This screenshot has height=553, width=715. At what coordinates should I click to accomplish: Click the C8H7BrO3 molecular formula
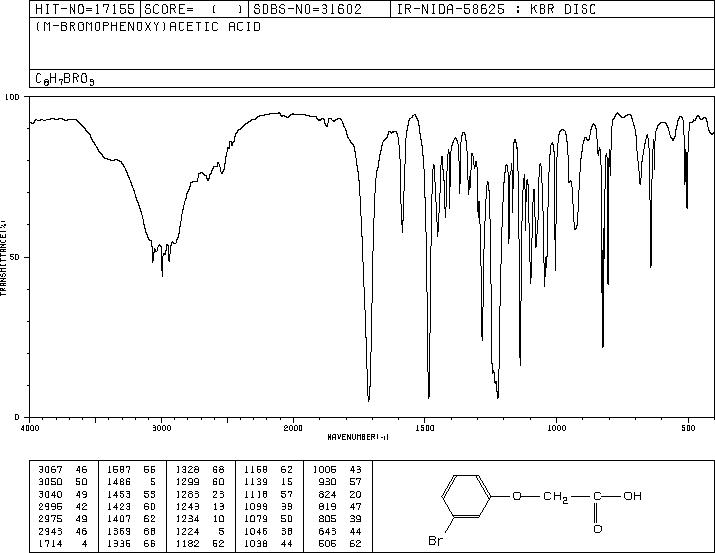pyautogui.click(x=66, y=78)
